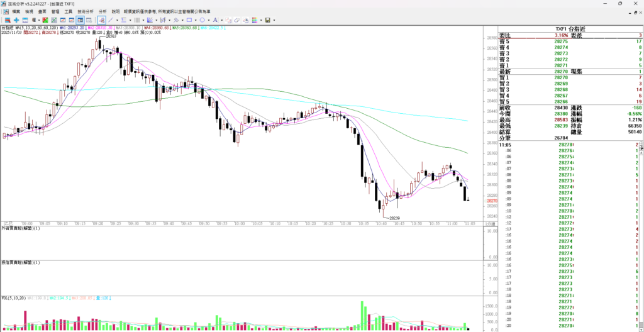Click the 外資買賣超 indicator label
The image size is (644, 332).
(20, 228)
